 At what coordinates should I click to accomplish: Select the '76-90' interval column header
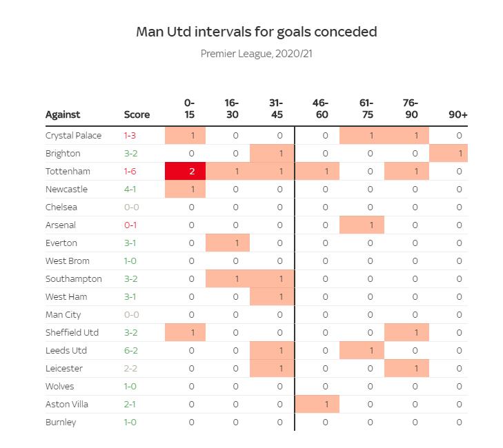(411, 109)
